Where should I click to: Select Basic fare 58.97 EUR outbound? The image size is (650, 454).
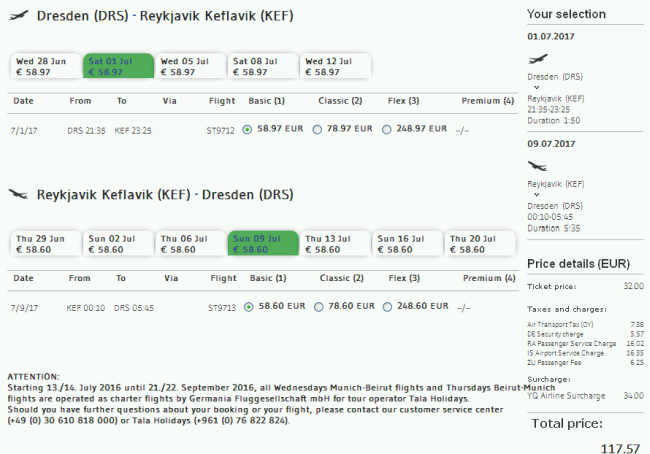(247, 130)
